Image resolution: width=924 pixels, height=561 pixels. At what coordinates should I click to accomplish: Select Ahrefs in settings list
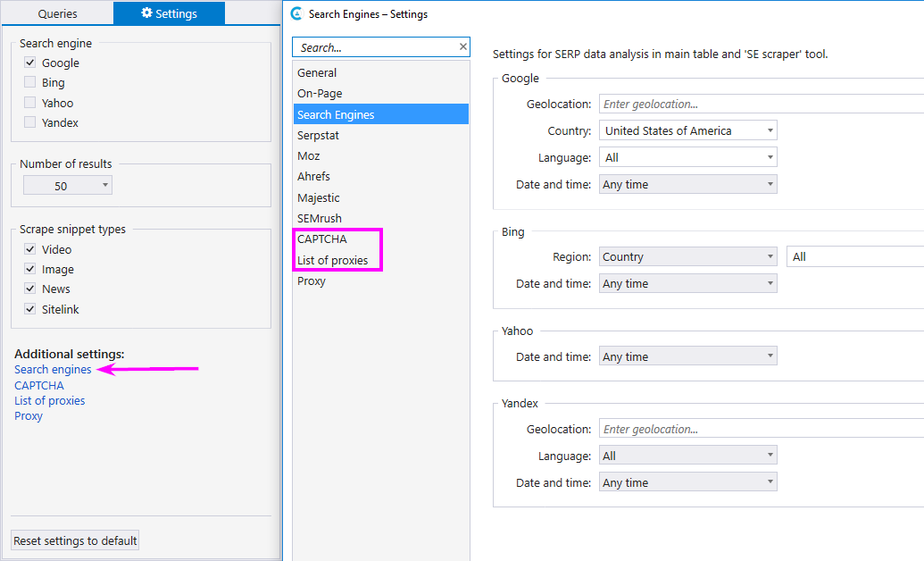[381, 176]
